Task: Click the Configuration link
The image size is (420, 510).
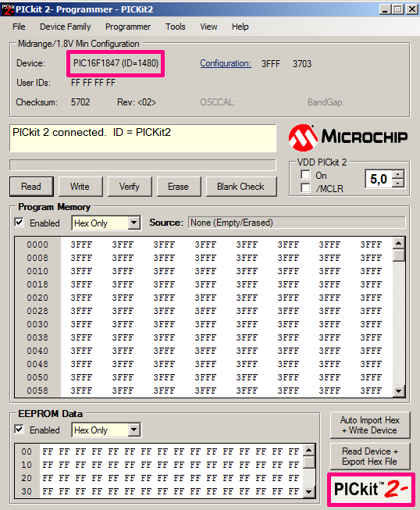Action: (x=226, y=63)
